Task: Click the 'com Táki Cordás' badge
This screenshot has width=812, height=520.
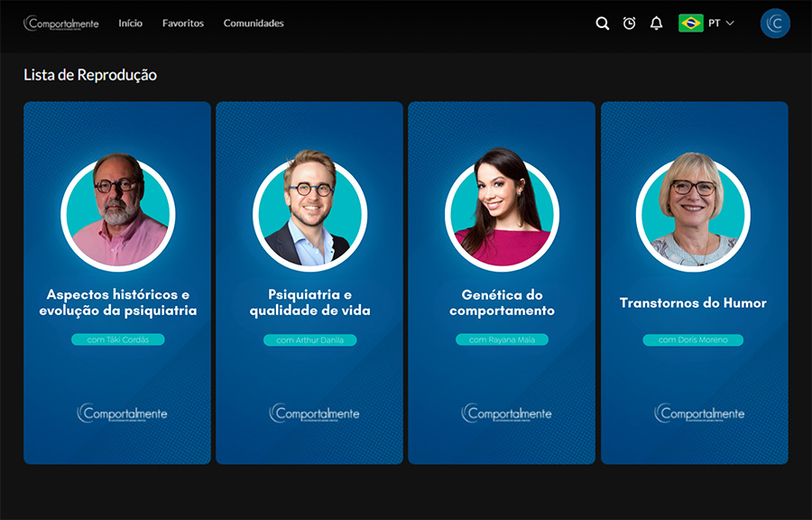Action: tap(118, 339)
